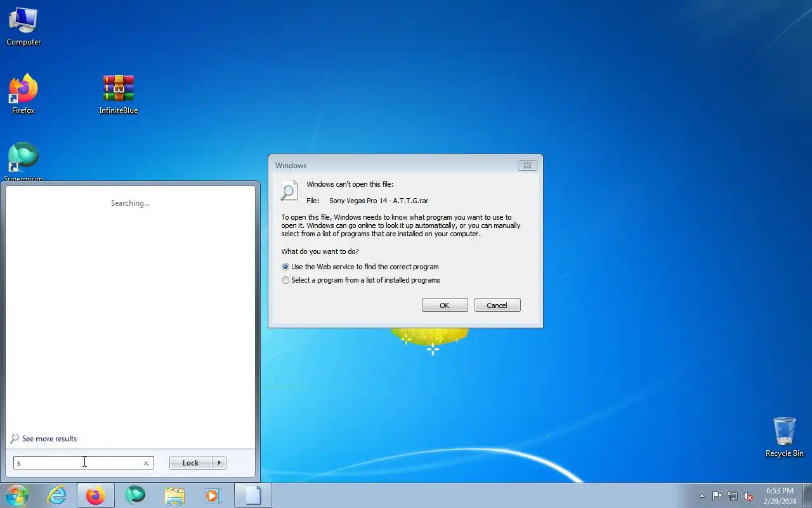
Task: Open Supermium from the taskbar
Action: pyautogui.click(x=135, y=495)
